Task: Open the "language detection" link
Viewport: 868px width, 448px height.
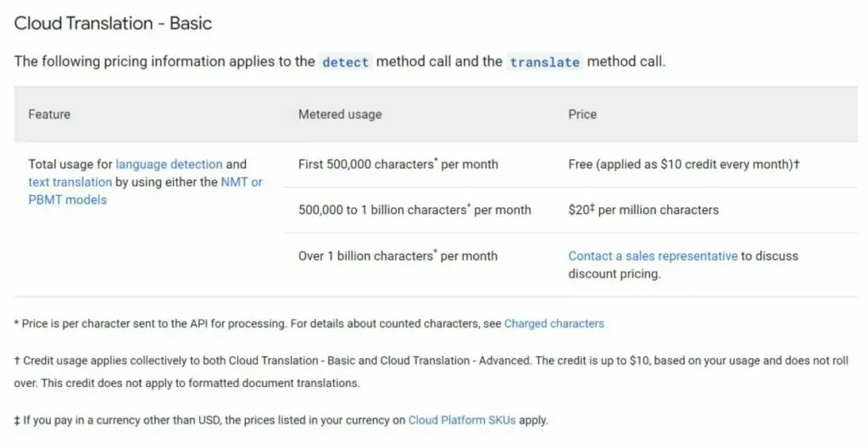Action: tap(169, 164)
